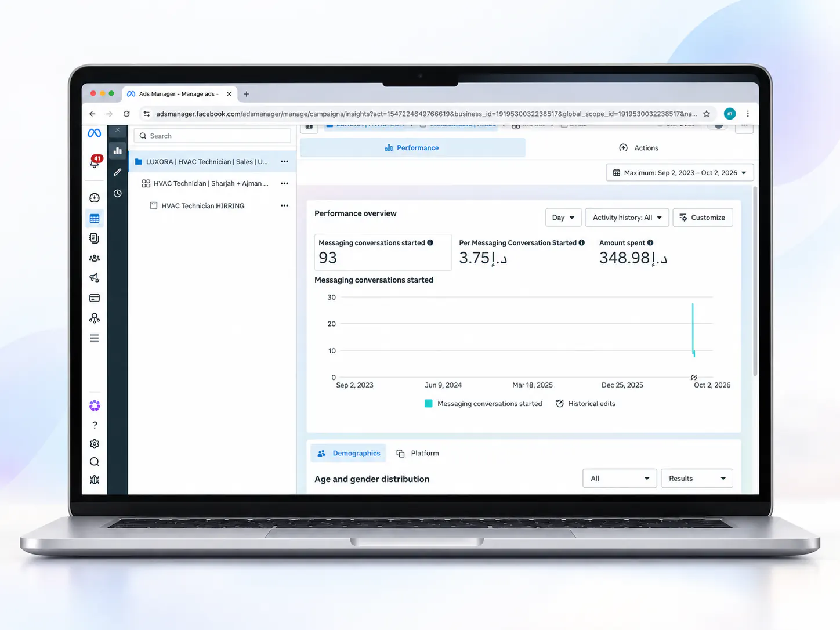
Task: Select the pencil Edit icon
Action: [x=118, y=172]
